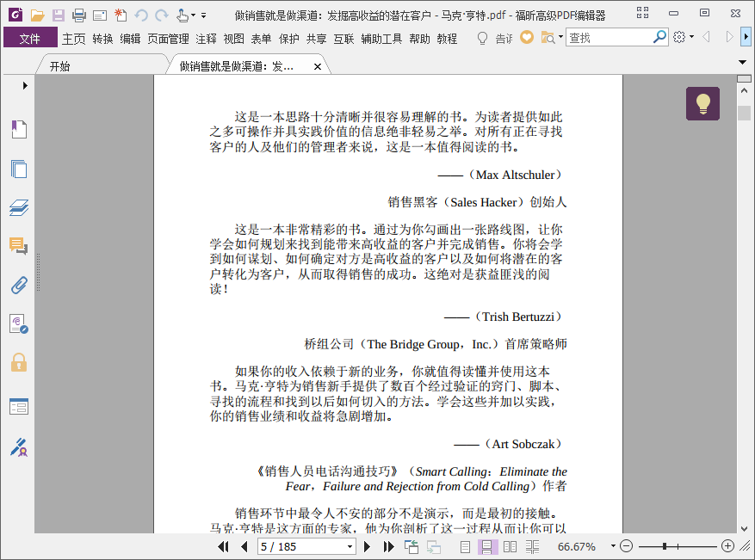Save the document with the save icon
This screenshot has width=755, height=560.
point(59,15)
